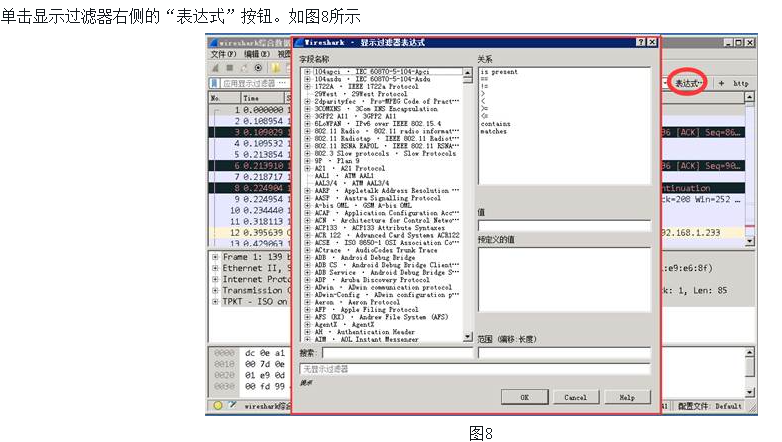Image resolution: width=782 pixels, height=442 pixels.
Task: Click the shark fin start capture icon
Action: coord(215,68)
